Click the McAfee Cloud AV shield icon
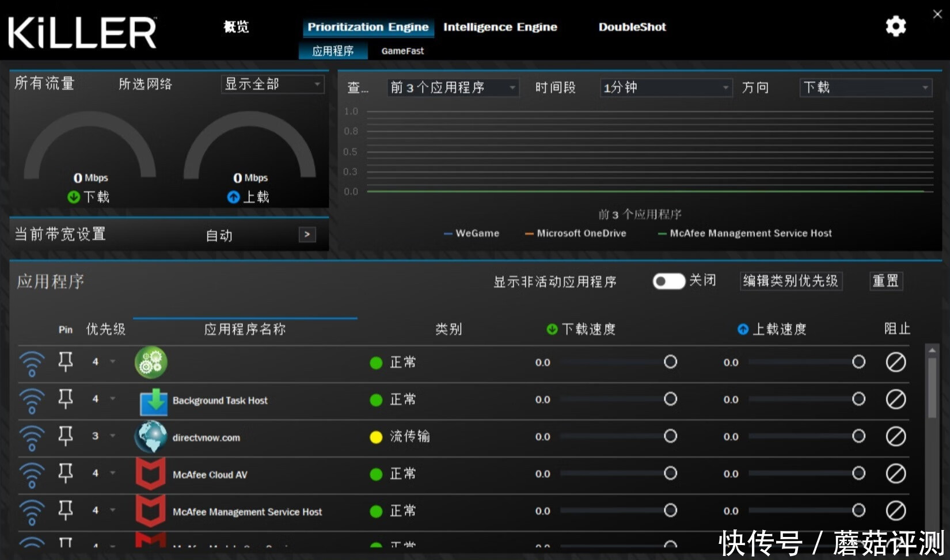The height and width of the screenshot is (560, 950). point(151,474)
